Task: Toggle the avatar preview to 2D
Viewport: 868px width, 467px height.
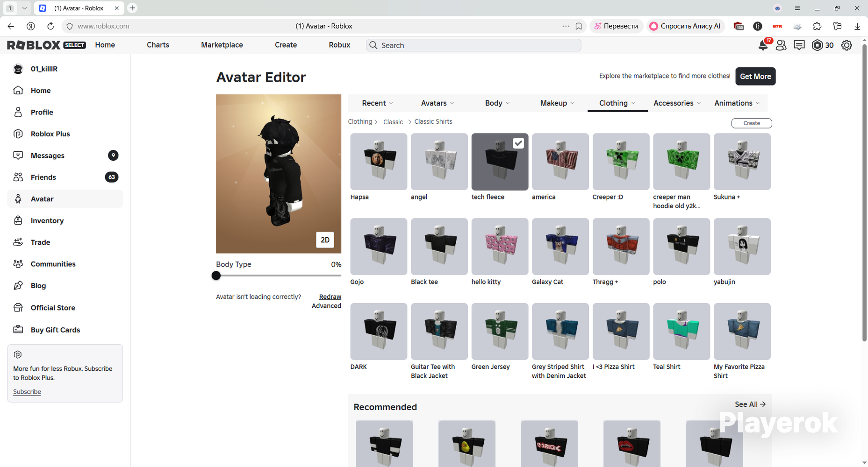Action: (325, 240)
